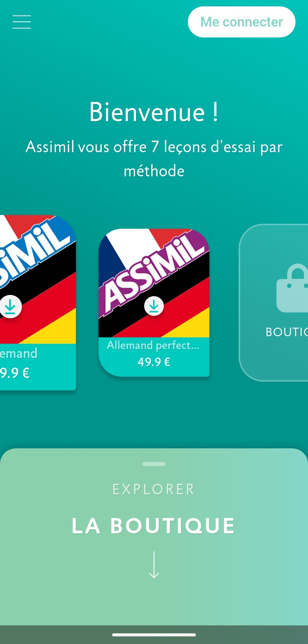This screenshot has width=308, height=644.
Task: Open the Boutique shopping bag icon
Action: 292,288
